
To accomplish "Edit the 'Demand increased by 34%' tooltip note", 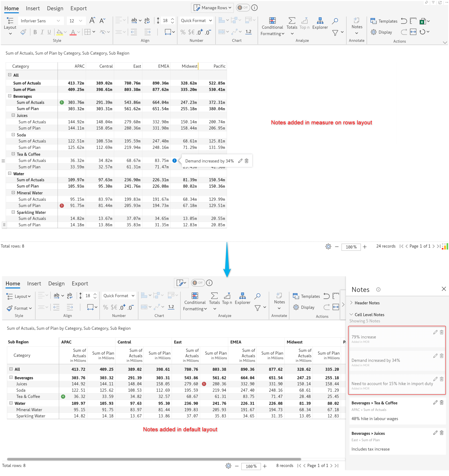I will pyautogui.click(x=240, y=161).
